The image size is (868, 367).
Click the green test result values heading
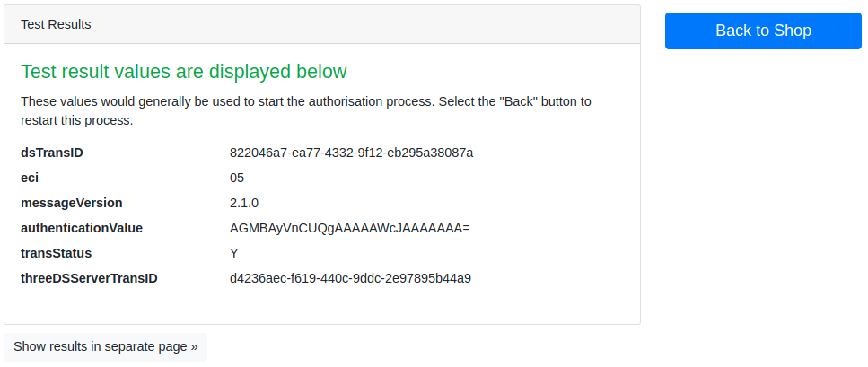[183, 71]
